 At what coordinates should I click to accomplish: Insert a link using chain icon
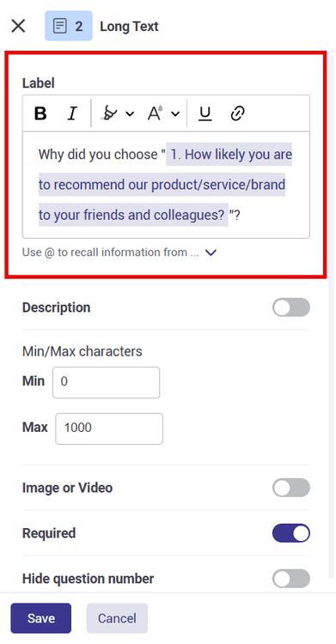tap(238, 113)
